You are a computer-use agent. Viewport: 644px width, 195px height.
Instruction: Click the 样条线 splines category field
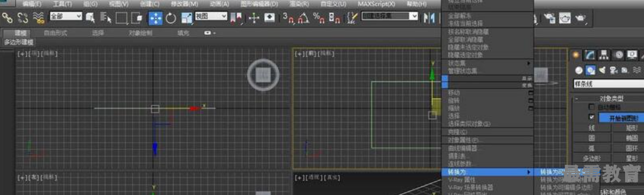608,84
